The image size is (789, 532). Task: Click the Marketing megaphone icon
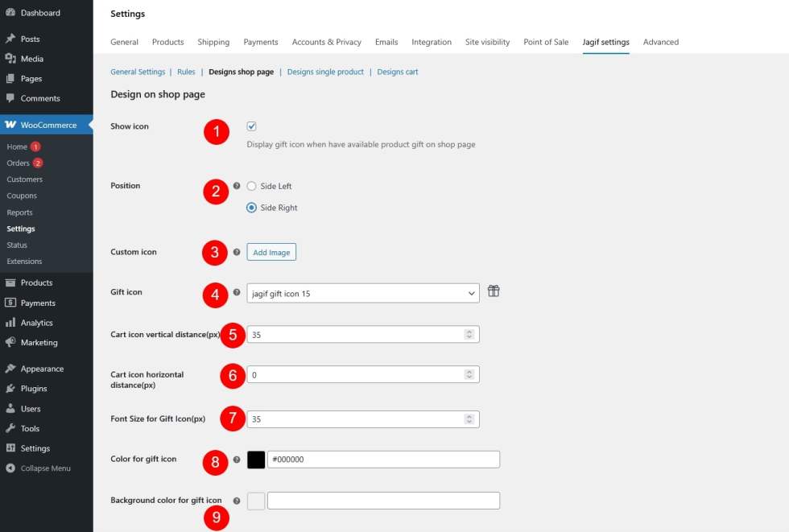pyautogui.click(x=10, y=342)
